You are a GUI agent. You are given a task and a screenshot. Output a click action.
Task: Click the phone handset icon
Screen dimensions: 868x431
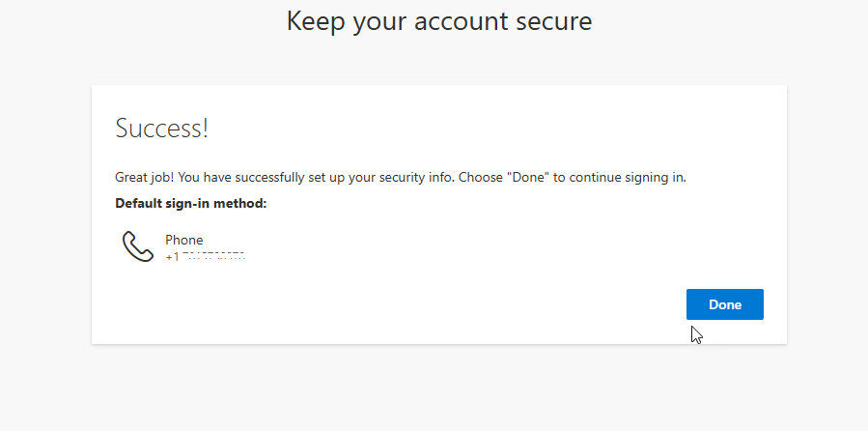tap(138, 246)
